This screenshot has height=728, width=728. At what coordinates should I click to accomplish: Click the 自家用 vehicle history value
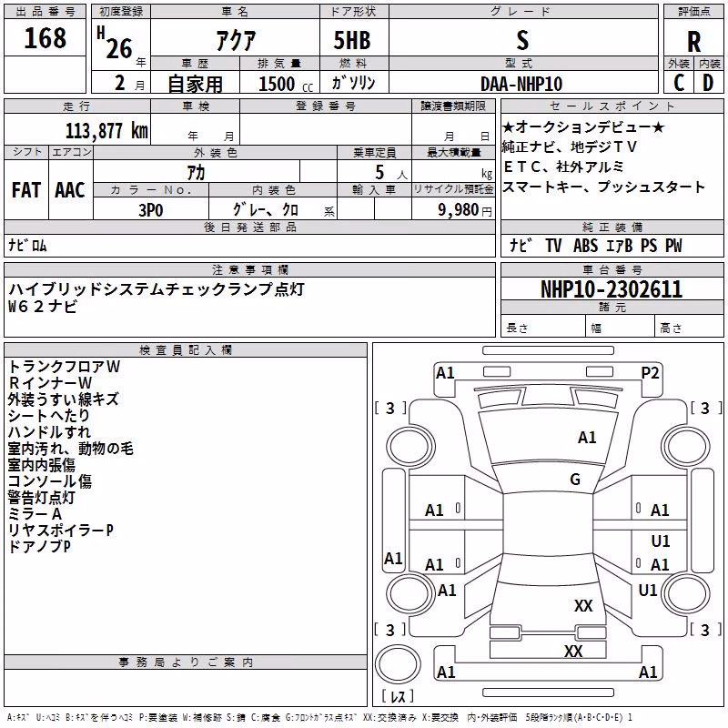point(195,84)
